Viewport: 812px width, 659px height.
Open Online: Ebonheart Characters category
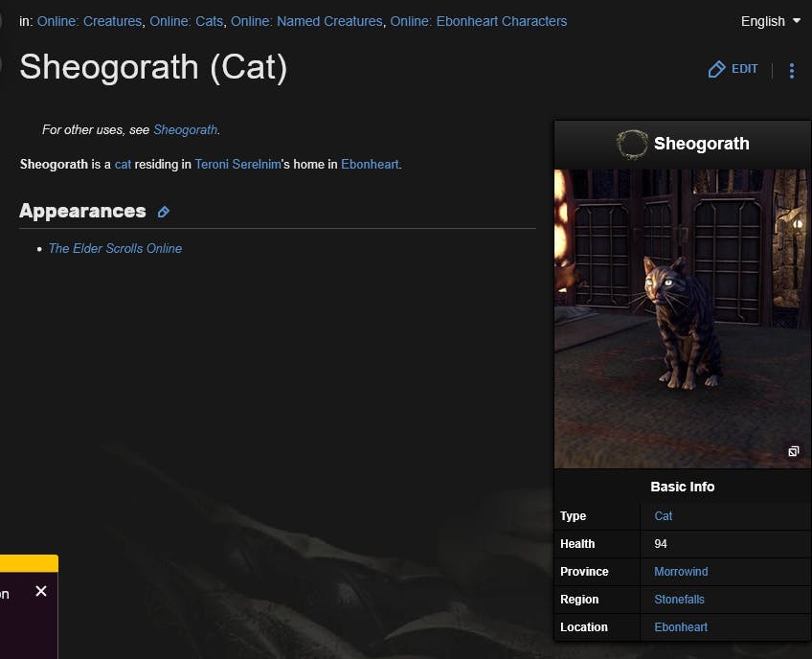478,21
